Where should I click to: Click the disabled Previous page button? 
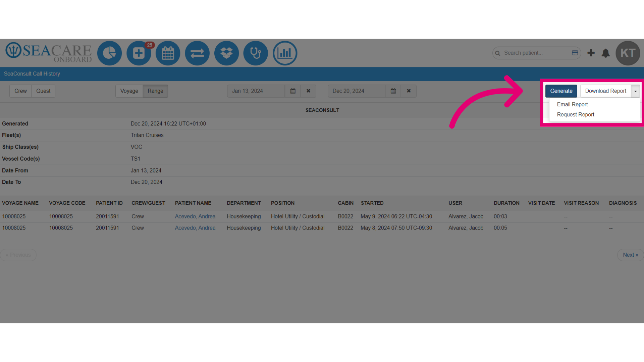point(18,255)
